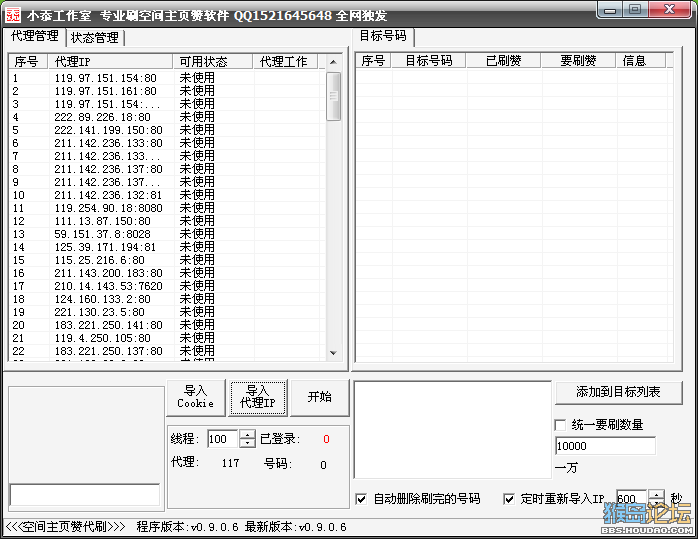The image size is (698, 539).
Task: Toggle 统一要刷数量 checkbox
Action: [560, 425]
